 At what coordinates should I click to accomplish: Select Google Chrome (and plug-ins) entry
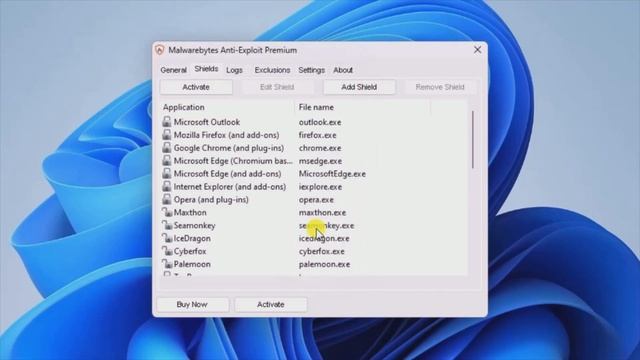(x=229, y=148)
